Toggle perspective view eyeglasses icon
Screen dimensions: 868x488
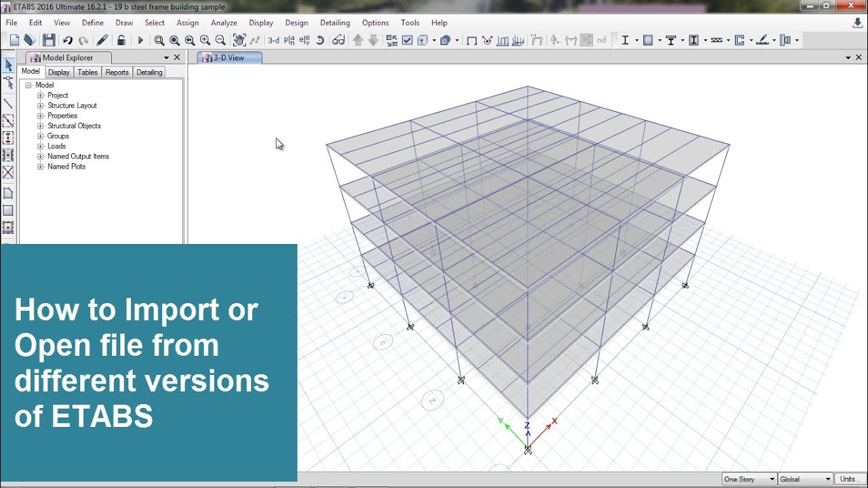click(x=338, y=41)
